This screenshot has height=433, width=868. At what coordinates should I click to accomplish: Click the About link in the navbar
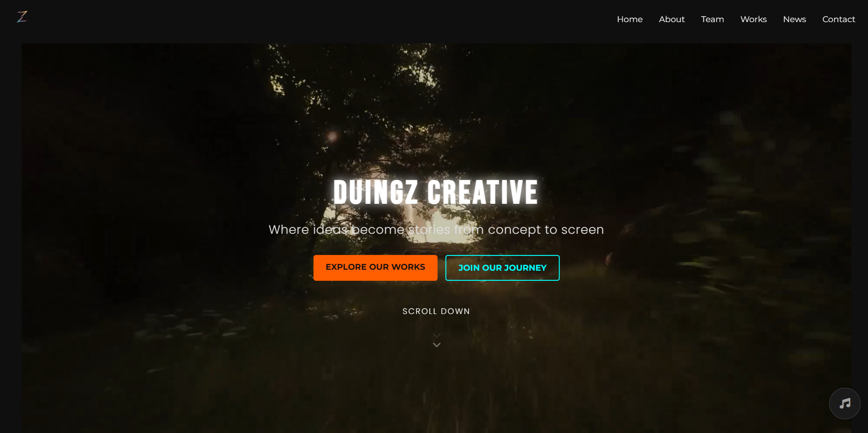(672, 19)
